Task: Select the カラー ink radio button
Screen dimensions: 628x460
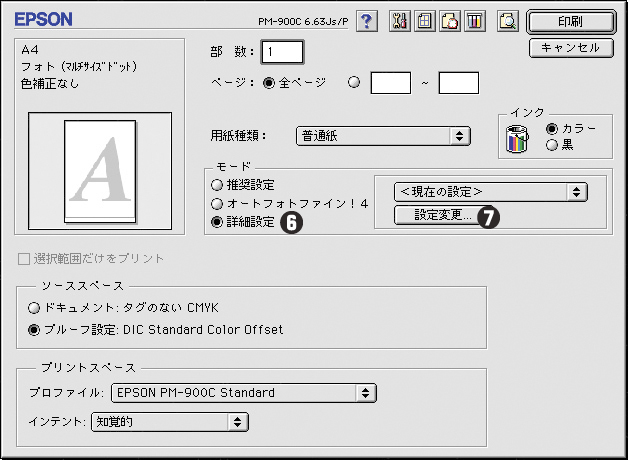Action: (552, 129)
